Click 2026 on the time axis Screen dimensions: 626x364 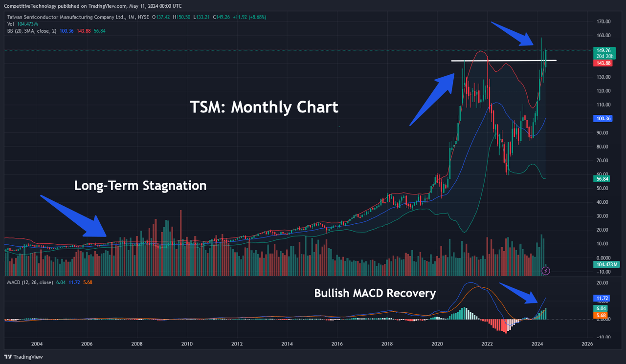(587, 344)
